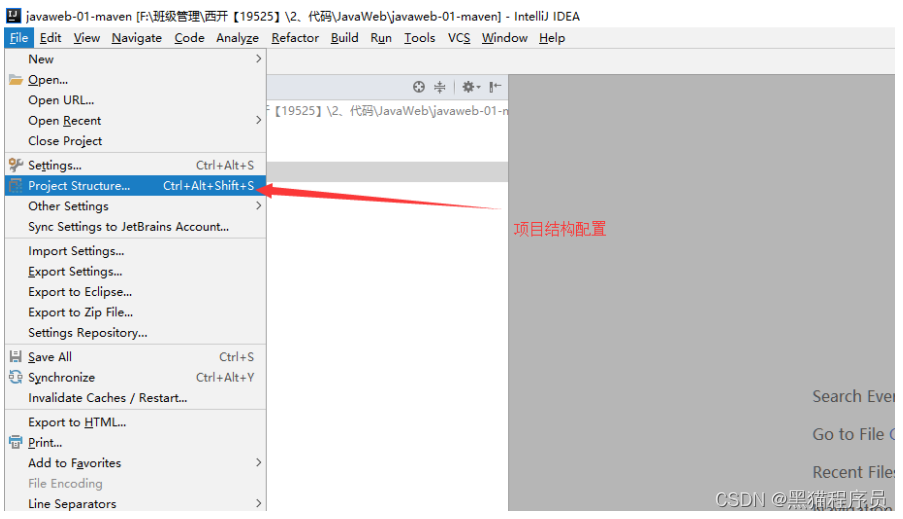Open the Window menu
The image size is (903, 519).
[x=504, y=38]
